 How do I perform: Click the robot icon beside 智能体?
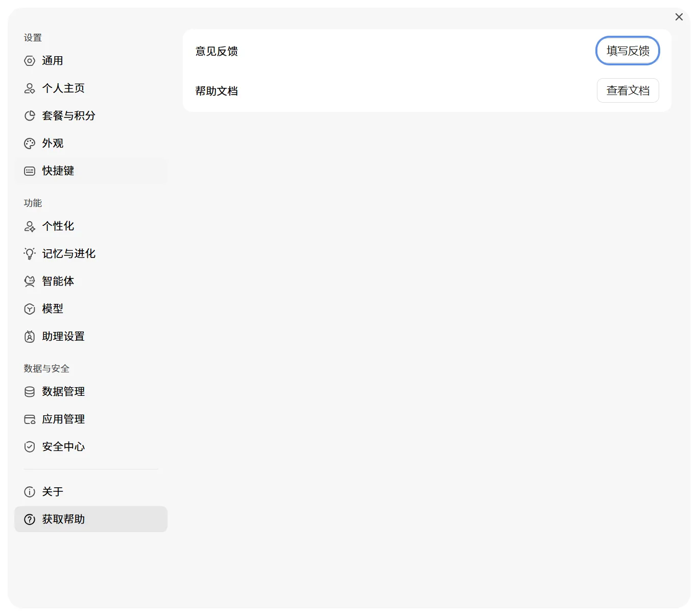(x=30, y=281)
